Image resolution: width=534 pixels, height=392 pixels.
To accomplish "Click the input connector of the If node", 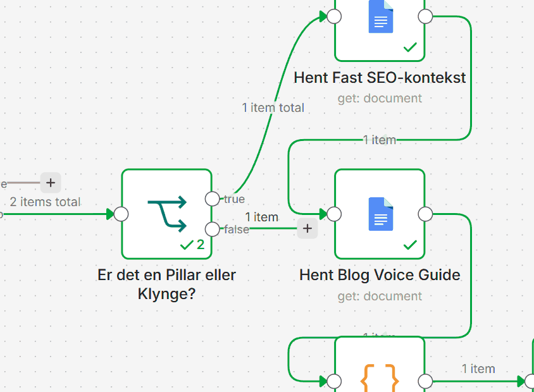I will (121, 214).
